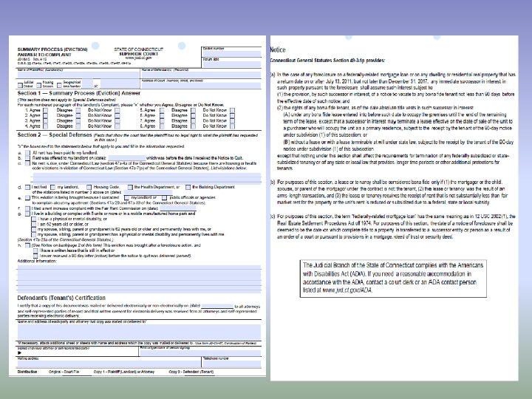Click the violations notified date field
The width and height of the screenshot is (532, 399).
148,192
